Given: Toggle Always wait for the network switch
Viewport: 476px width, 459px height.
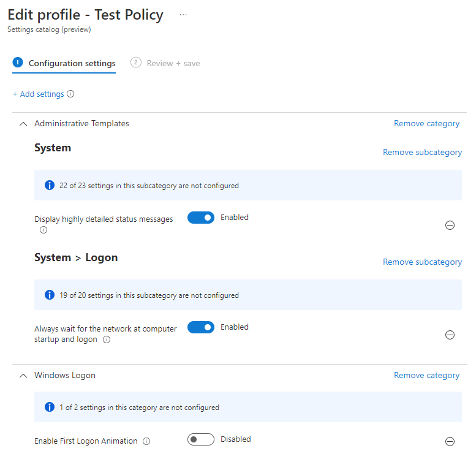Looking at the screenshot, I should [x=201, y=327].
